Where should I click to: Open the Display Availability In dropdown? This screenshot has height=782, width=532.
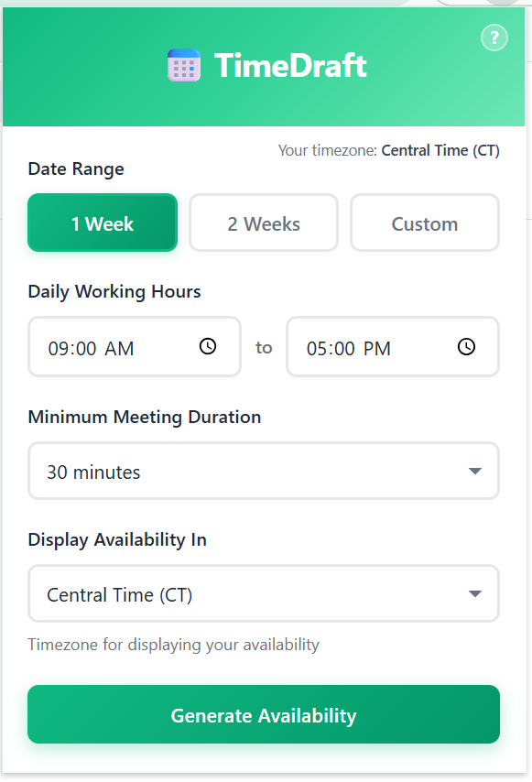264,593
